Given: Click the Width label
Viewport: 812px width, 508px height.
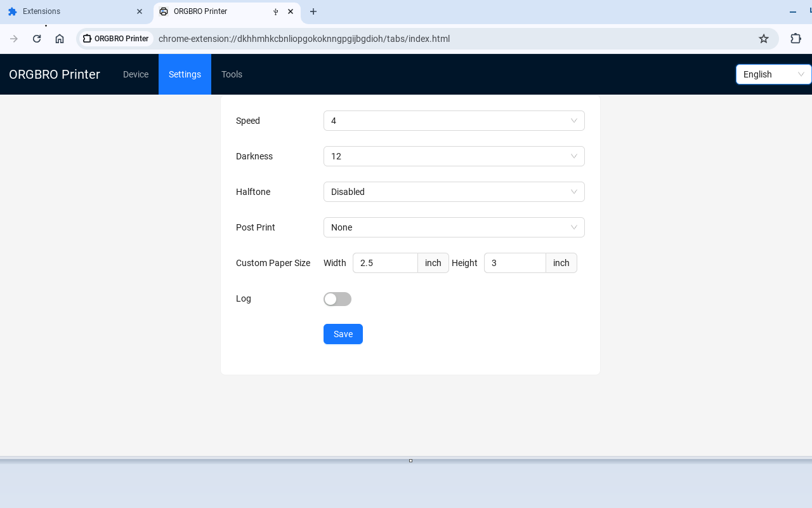Looking at the screenshot, I should [x=335, y=263].
